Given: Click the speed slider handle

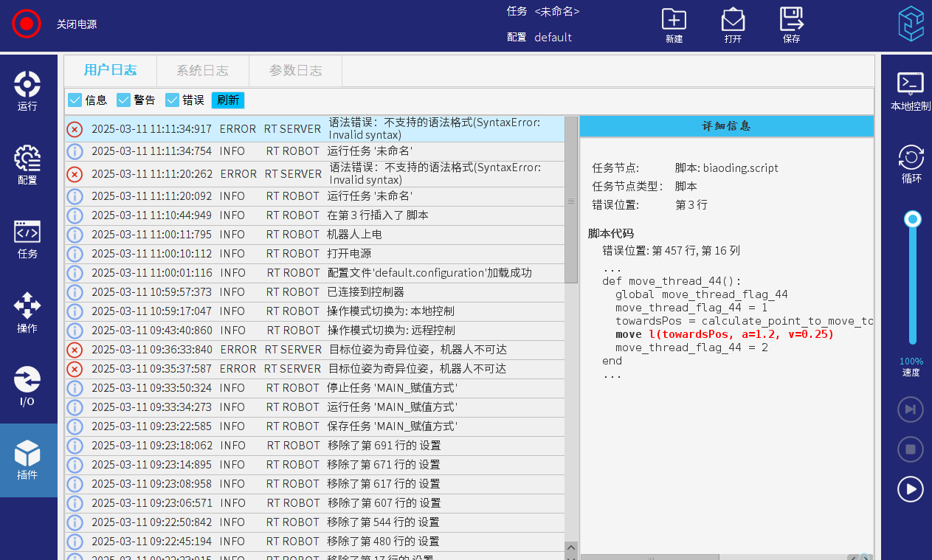Looking at the screenshot, I should click(913, 219).
